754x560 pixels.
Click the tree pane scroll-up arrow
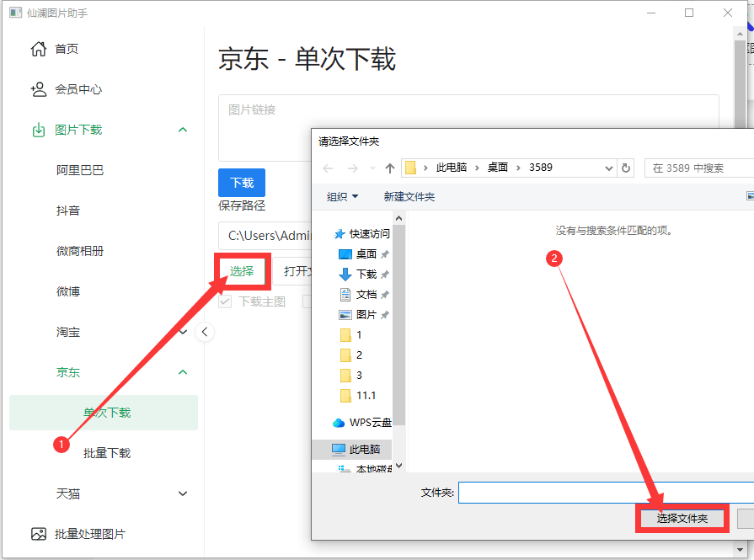click(398, 219)
